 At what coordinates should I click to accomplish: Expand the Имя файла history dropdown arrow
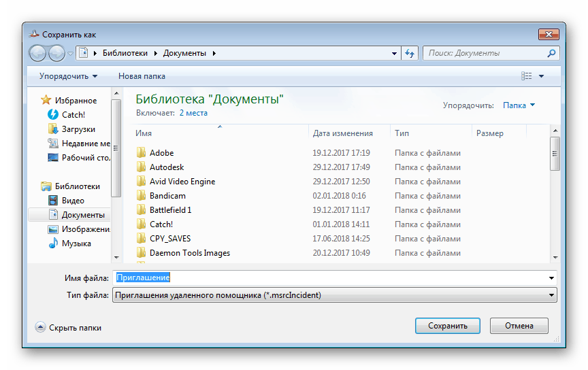pos(551,278)
